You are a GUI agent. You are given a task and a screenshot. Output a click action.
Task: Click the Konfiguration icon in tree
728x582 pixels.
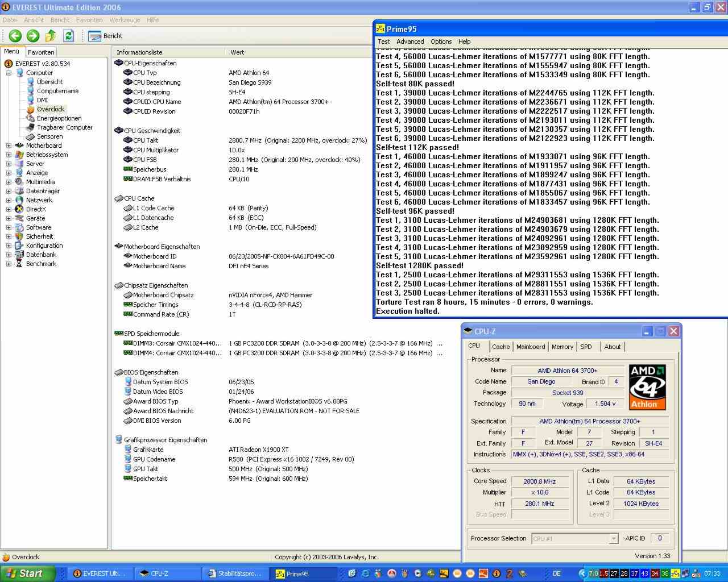point(19,246)
